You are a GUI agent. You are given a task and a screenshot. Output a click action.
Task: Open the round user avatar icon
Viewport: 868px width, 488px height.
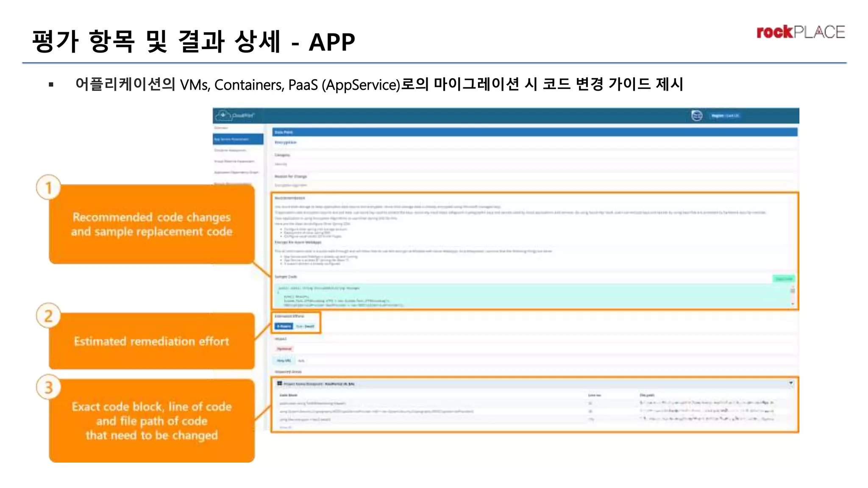point(697,115)
